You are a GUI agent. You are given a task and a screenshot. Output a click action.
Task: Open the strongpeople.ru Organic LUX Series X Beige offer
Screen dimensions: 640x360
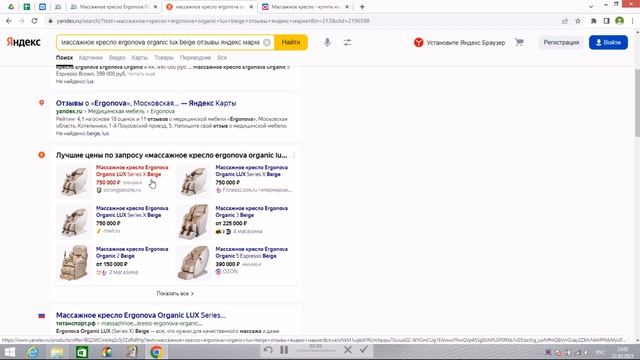(132, 171)
